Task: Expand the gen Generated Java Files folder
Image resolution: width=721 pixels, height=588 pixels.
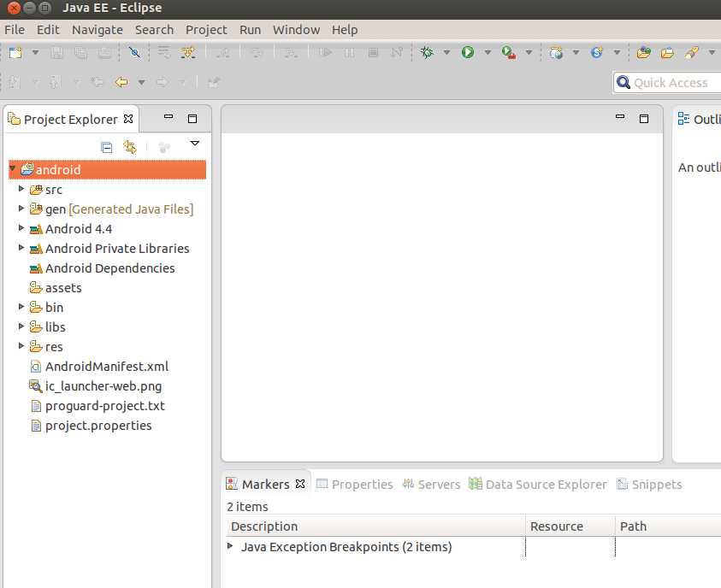Action: click(x=21, y=208)
